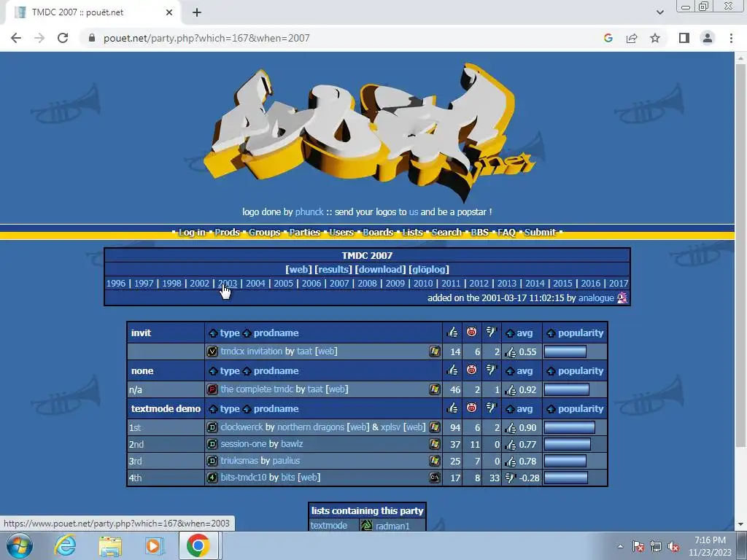Image resolution: width=747 pixels, height=560 pixels.
Task: Open Chrome's three-dot menu
Action: pyautogui.click(x=731, y=38)
